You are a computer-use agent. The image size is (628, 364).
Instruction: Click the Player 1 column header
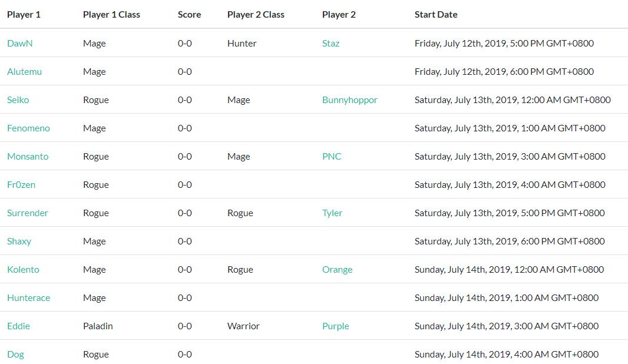(x=24, y=14)
